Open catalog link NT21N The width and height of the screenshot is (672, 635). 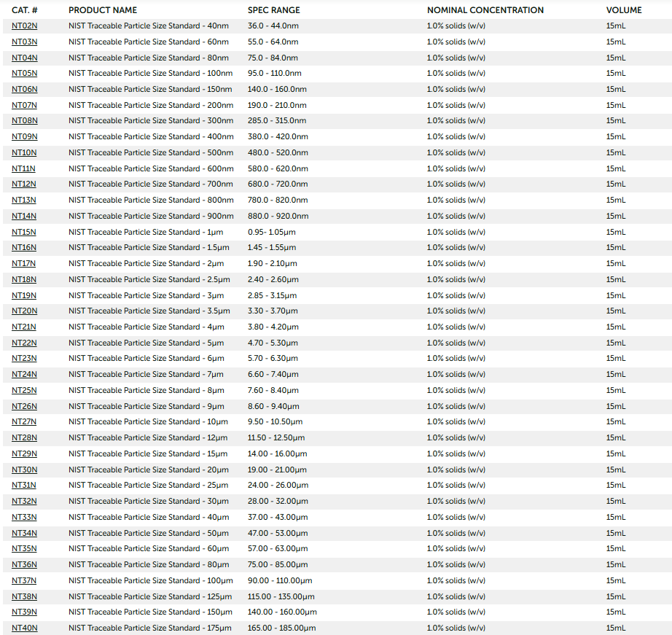[24, 327]
